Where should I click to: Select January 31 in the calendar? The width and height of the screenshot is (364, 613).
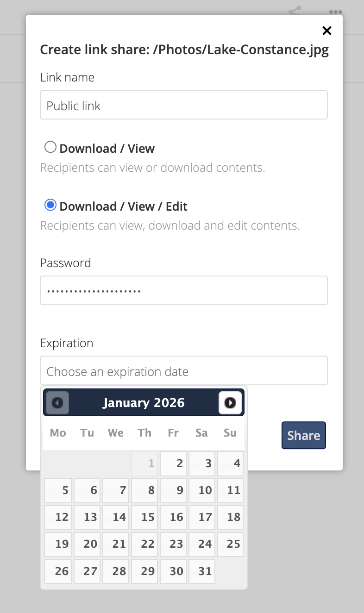pyautogui.click(x=201, y=571)
